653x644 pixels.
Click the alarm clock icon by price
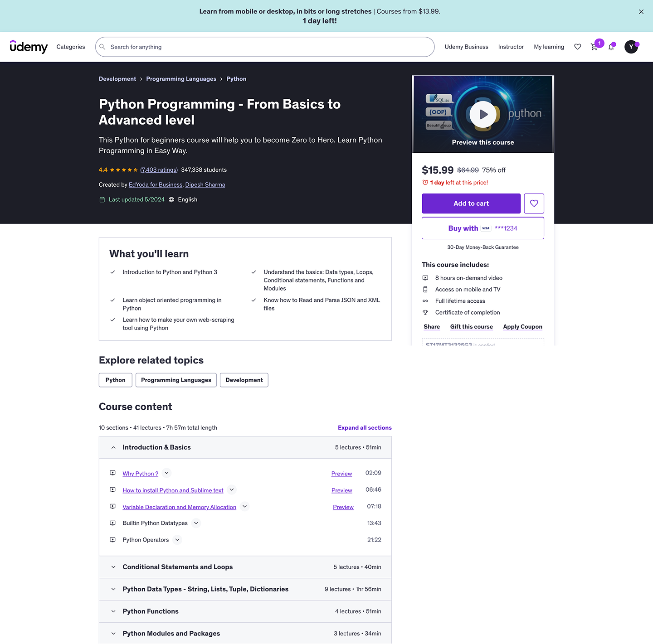pos(425,183)
